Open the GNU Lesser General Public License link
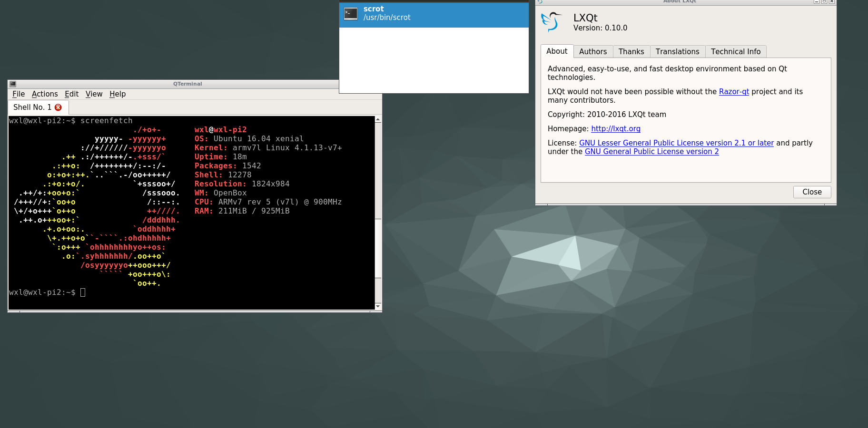The height and width of the screenshot is (428, 868). 676,143
